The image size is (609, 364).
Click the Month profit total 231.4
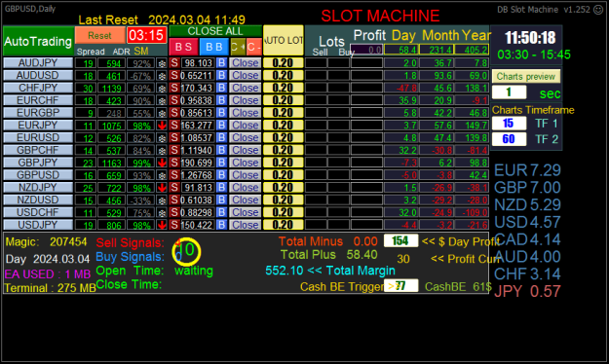pos(437,50)
